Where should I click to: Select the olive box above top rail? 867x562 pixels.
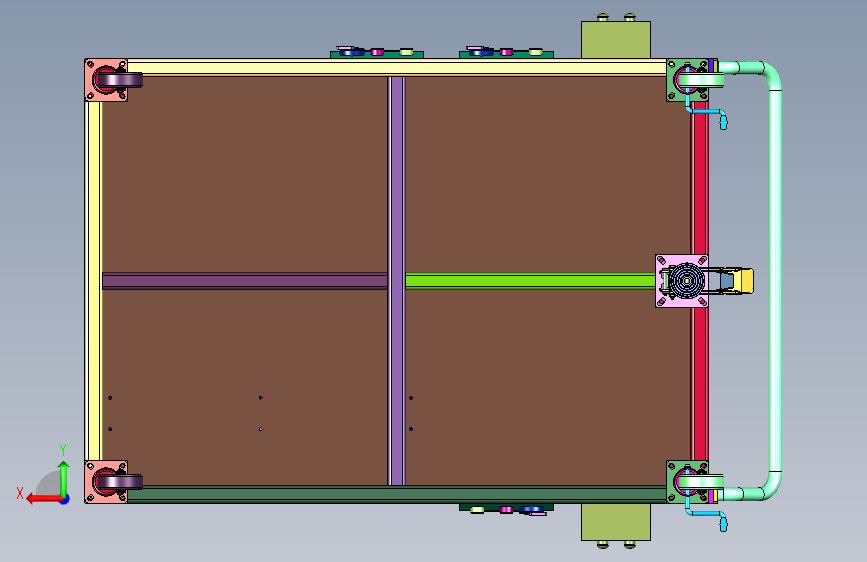[616, 40]
